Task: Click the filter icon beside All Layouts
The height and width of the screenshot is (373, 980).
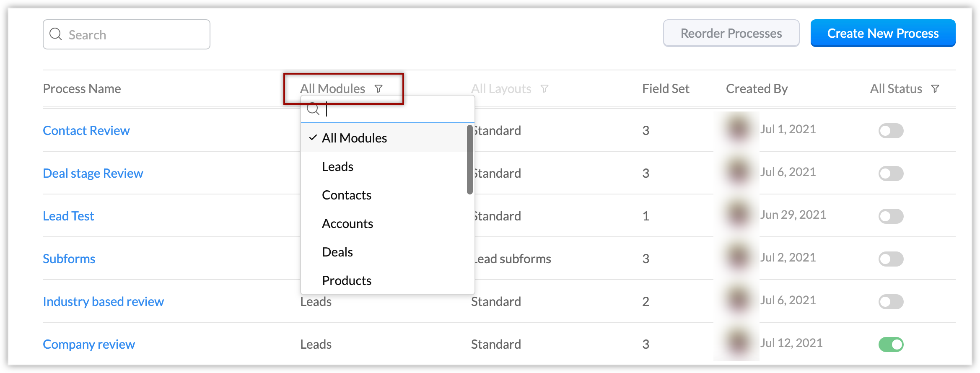Action: point(544,89)
